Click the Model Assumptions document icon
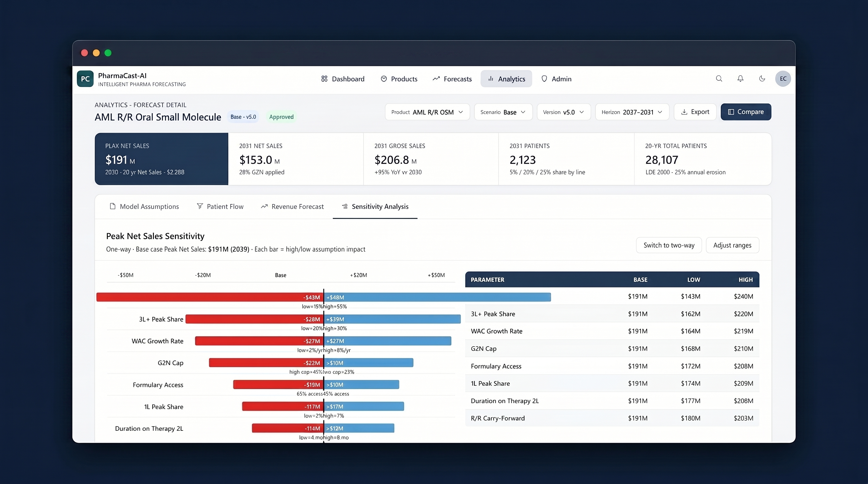868x484 pixels. (x=113, y=206)
